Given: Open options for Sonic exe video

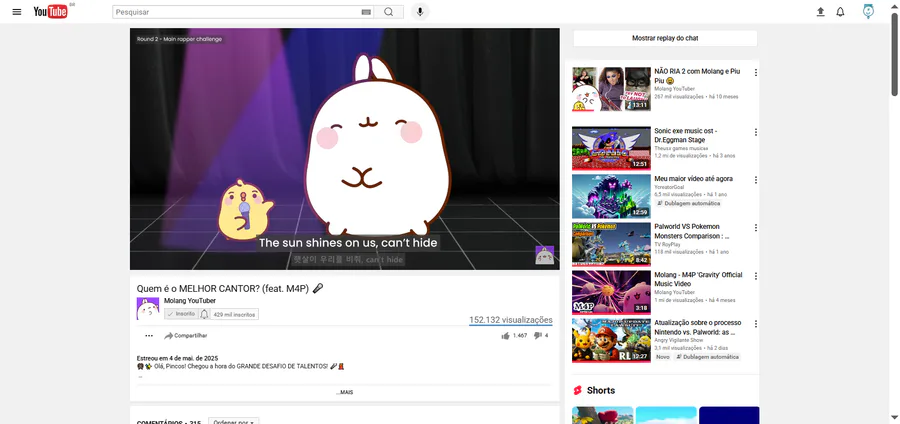Looking at the screenshot, I should pos(755,132).
